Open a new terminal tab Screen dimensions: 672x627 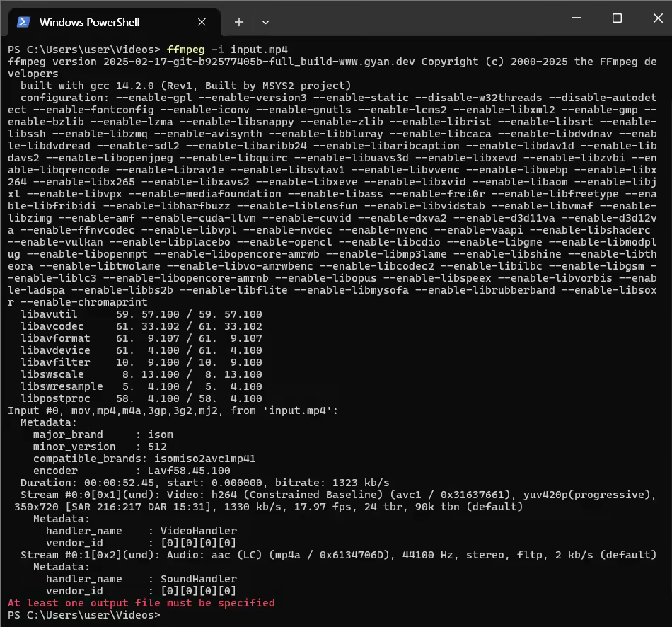pos(239,22)
